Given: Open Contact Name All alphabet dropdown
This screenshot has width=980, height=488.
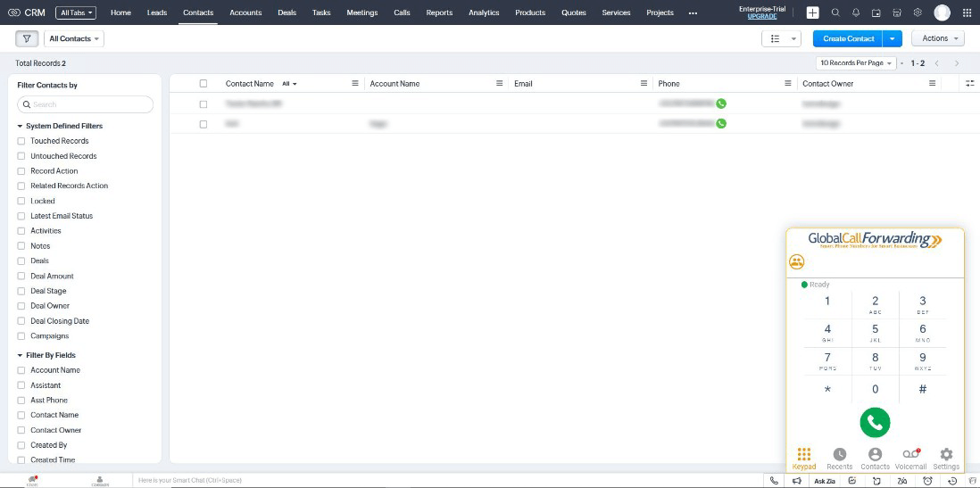Looking at the screenshot, I should [289, 84].
